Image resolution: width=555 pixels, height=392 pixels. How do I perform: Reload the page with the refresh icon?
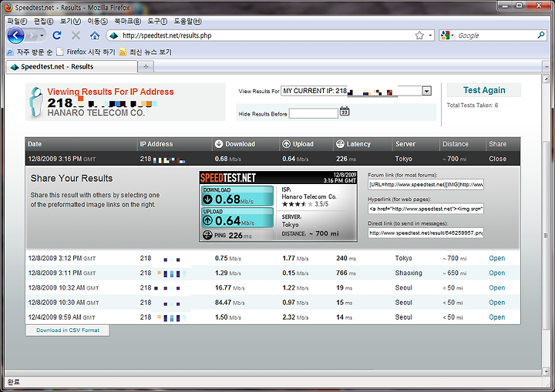pos(57,35)
